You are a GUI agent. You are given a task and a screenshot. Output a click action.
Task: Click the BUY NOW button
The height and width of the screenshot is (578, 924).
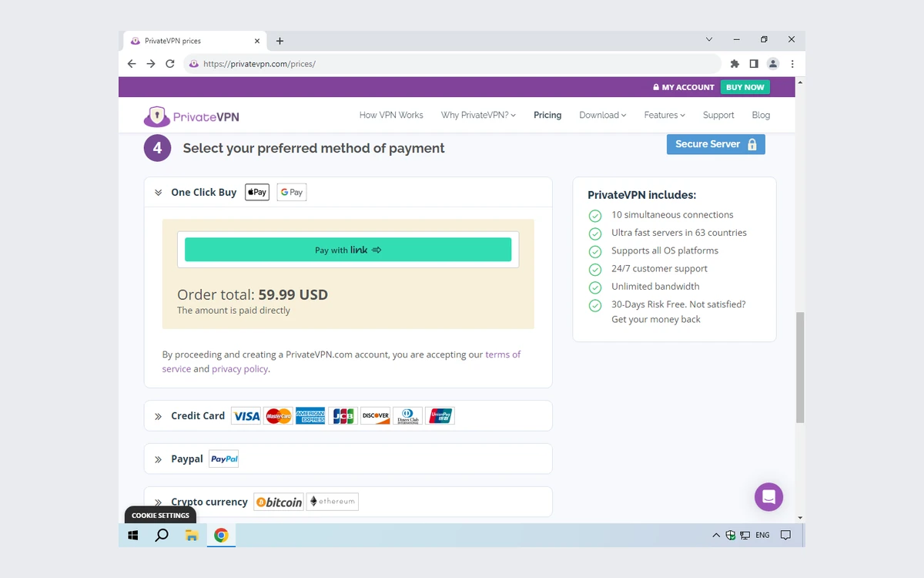(x=745, y=87)
